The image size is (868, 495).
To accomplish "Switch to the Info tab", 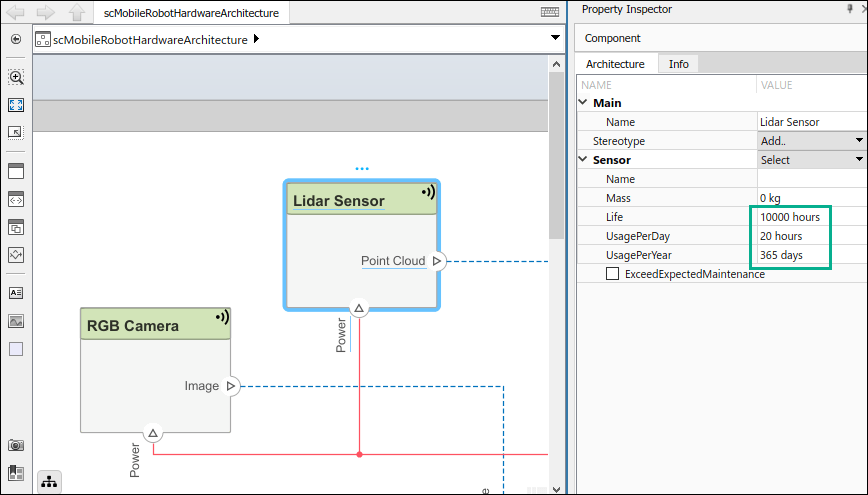I will [x=678, y=64].
